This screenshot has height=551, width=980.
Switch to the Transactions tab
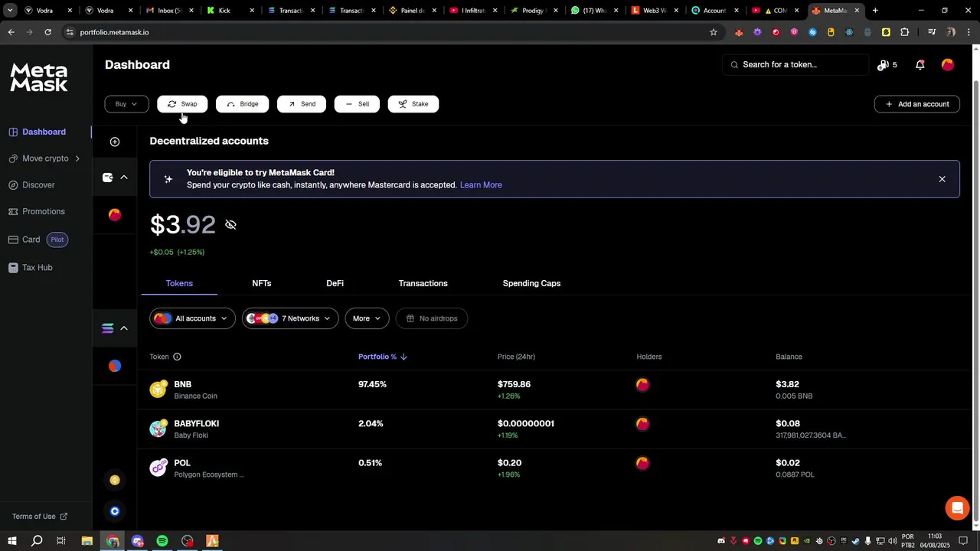click(423, 283)
